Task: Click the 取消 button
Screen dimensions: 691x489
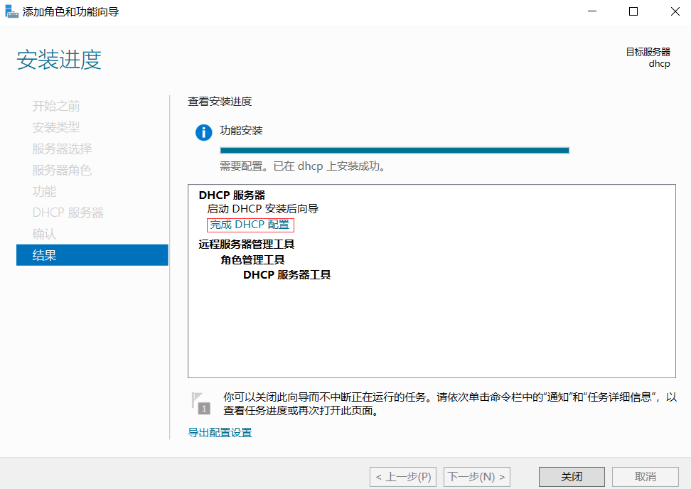Action: point(645,477)
